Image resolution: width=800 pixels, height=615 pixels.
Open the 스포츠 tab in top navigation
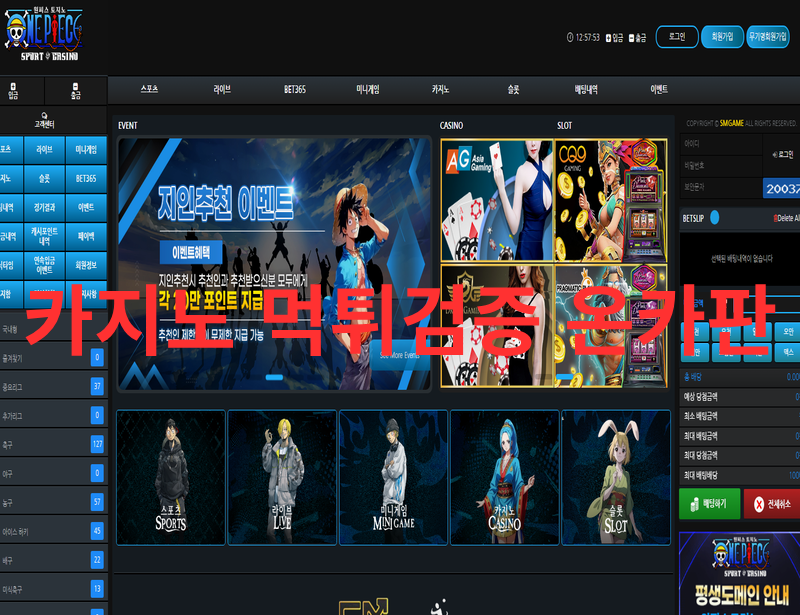pos(149,89)
